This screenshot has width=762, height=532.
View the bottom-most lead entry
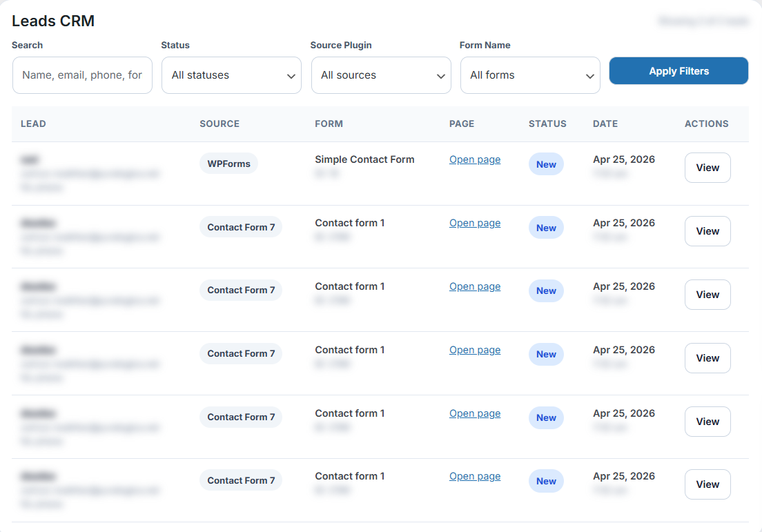coord(707,484)
